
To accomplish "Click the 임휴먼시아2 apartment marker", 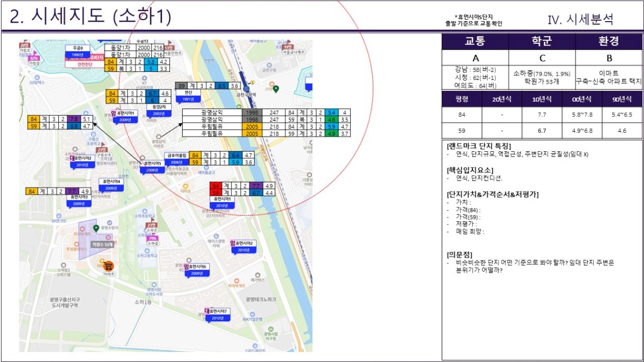I will [243, 247].
